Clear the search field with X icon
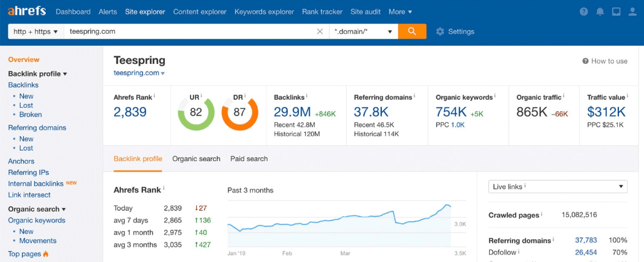644x262 pixels. [x=320, y=31]
